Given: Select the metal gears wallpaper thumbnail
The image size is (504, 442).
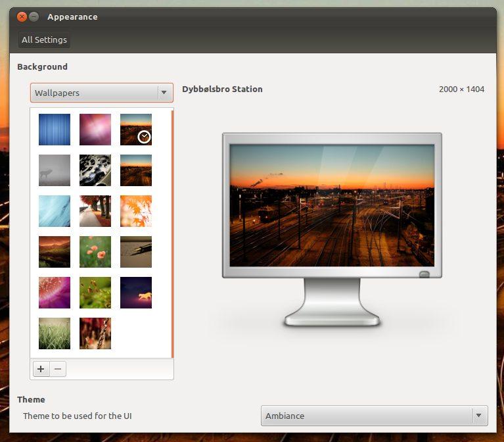Looking at the screenshot, I should point(95,170).
